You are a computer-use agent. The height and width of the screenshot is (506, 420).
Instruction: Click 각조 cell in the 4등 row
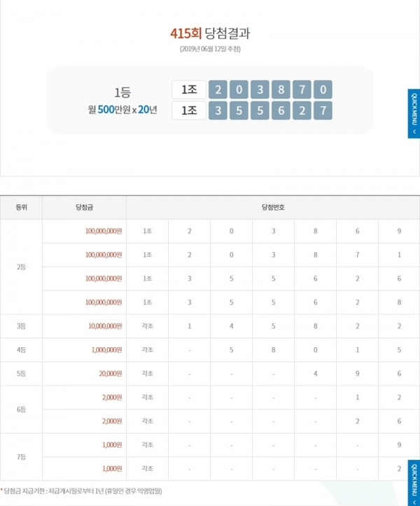148,350
